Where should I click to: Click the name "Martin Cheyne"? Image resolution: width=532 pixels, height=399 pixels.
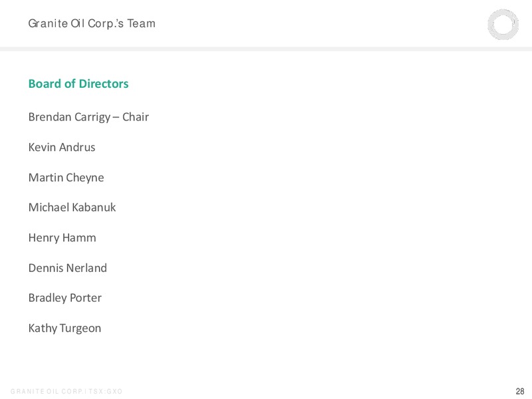tap(66, 178)
